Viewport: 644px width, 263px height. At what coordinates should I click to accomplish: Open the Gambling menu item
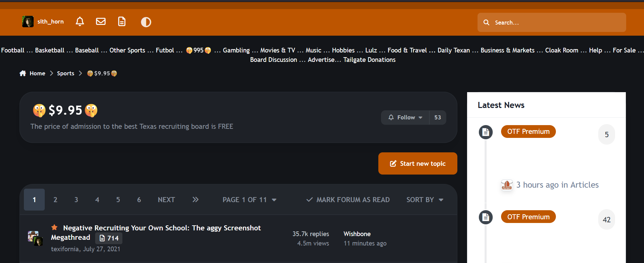[236, 50]
